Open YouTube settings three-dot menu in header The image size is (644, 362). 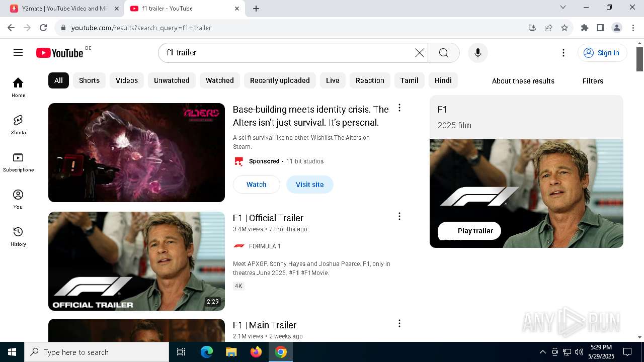point(563,53)
